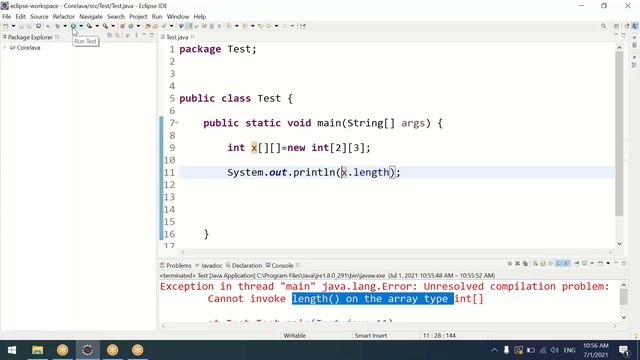Open the Navigate menu
The width and height of the screenshot is (640, 360).
[91, 17]
